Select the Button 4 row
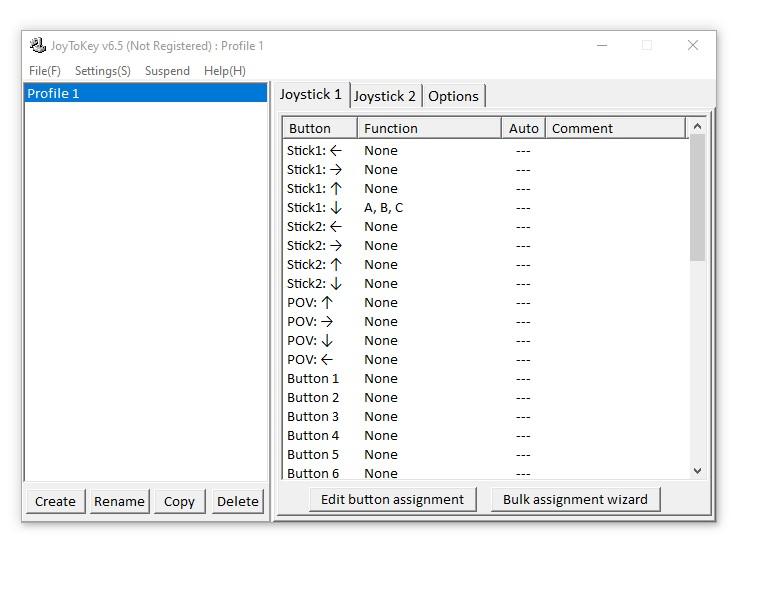 coord(486,435)
